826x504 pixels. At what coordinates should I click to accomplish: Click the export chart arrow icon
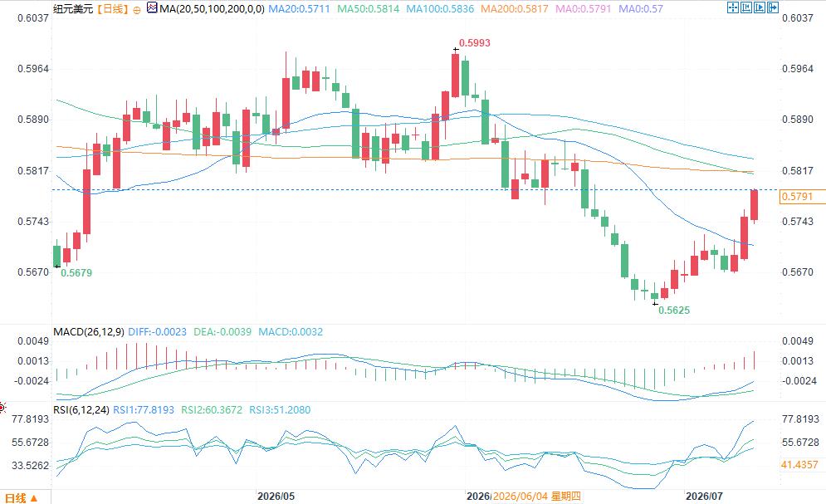[x=773, y=7]
